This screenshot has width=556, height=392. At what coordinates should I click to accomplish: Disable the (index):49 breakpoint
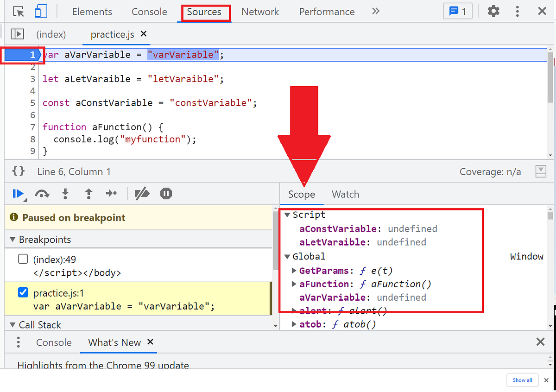coord(23,259)
